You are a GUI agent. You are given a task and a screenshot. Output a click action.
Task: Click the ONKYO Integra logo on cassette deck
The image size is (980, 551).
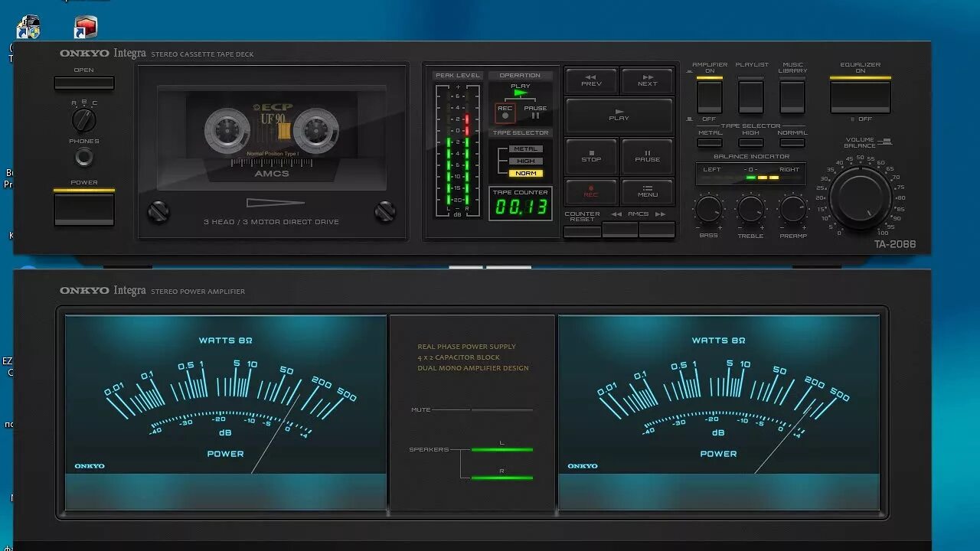(103, 54)
